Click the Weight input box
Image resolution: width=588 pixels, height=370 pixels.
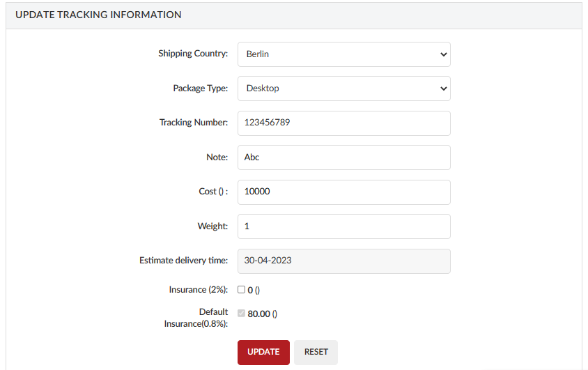pyautogui.click(x=344, y=226)
